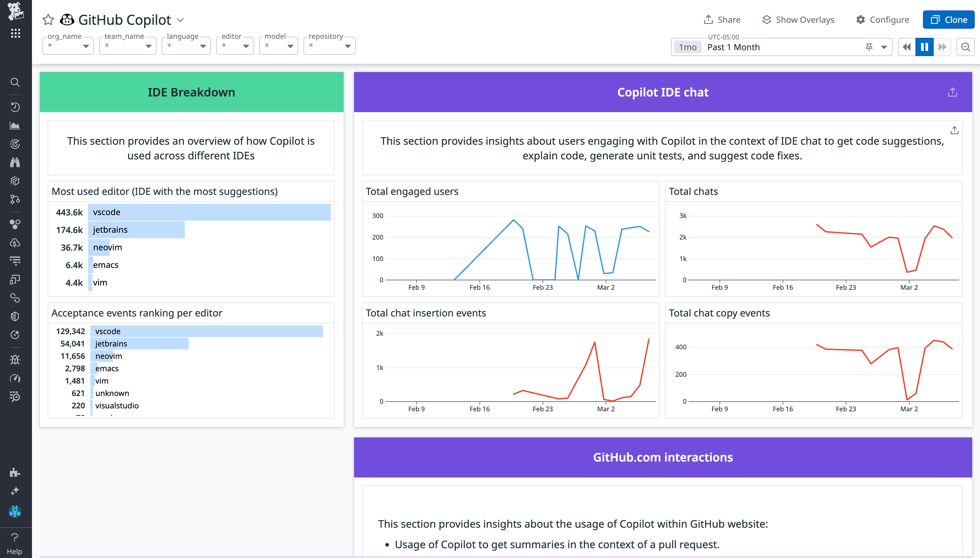Open Security via the shield sidebar icon

click(15, 316)
